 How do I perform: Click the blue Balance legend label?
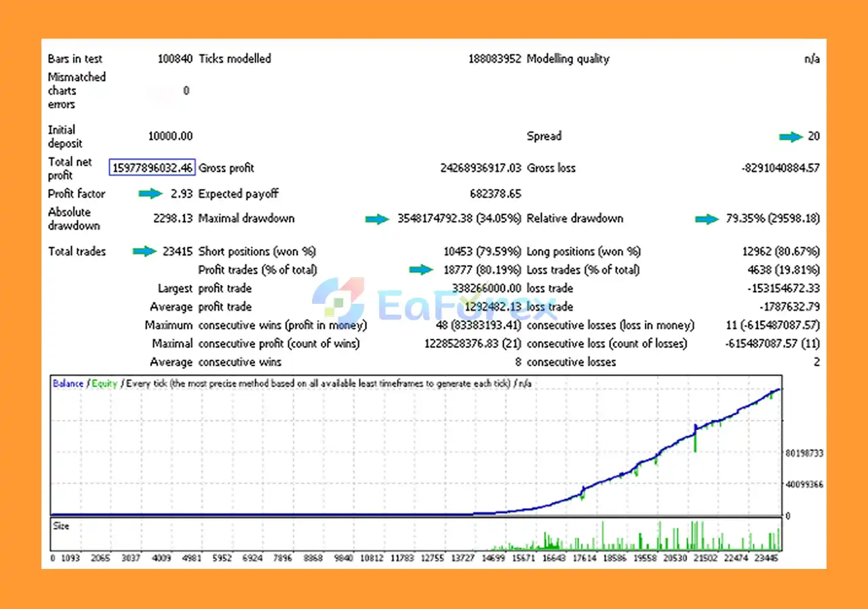pos(68,384)
